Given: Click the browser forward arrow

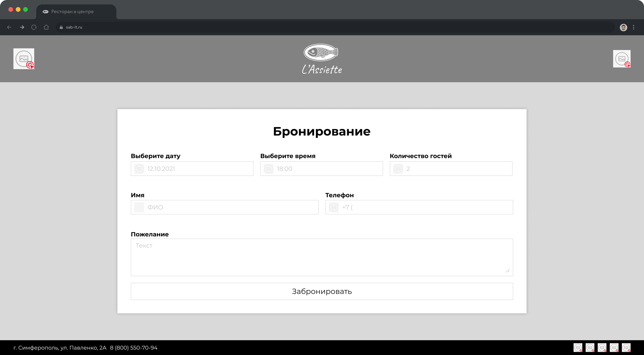Looking at the screenshot, I should tap(22, 27).
